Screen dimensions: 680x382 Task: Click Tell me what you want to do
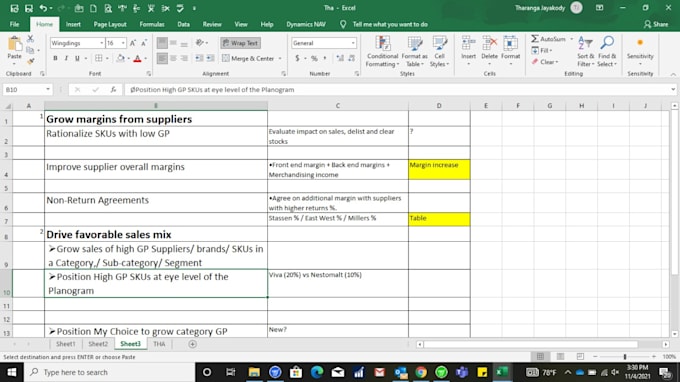click(x=390, y=24)
